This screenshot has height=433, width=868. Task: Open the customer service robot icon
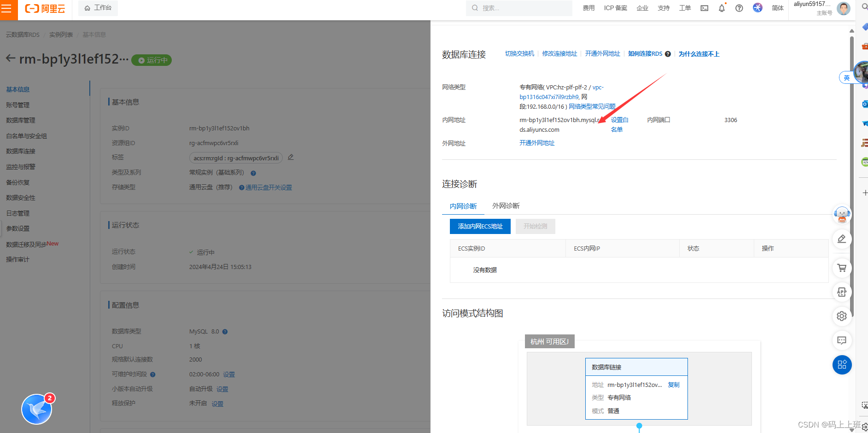[842, 215]
